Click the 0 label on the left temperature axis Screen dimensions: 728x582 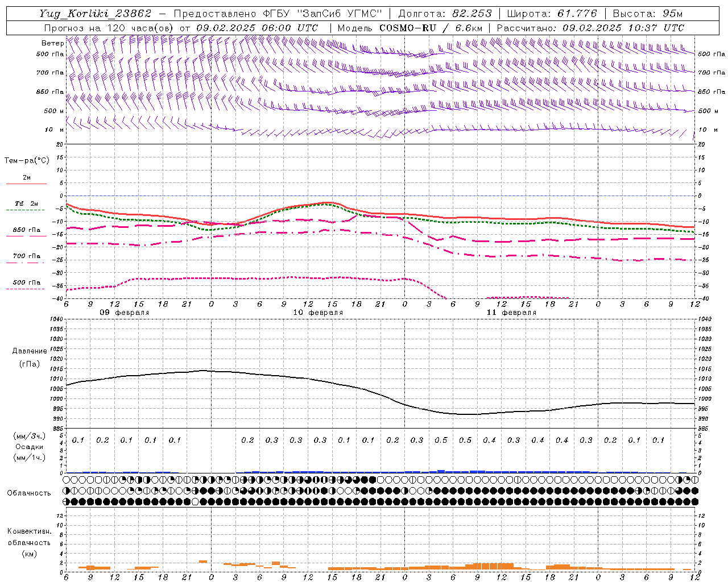pos(62,196)
